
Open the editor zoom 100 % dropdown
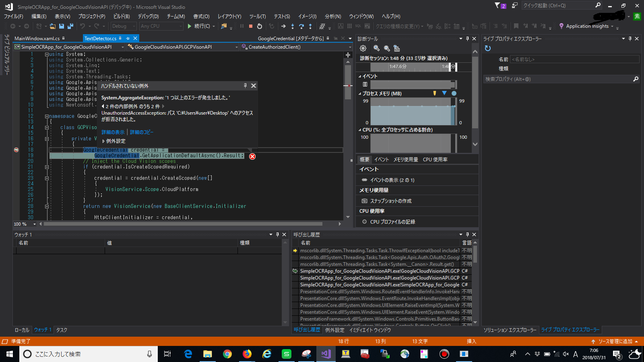(x=34, y=224)
